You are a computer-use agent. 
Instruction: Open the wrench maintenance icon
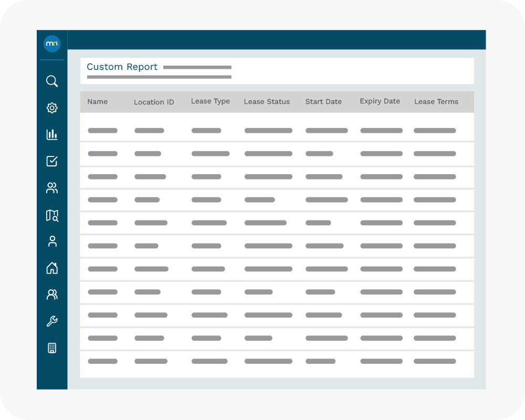[52, 321]
